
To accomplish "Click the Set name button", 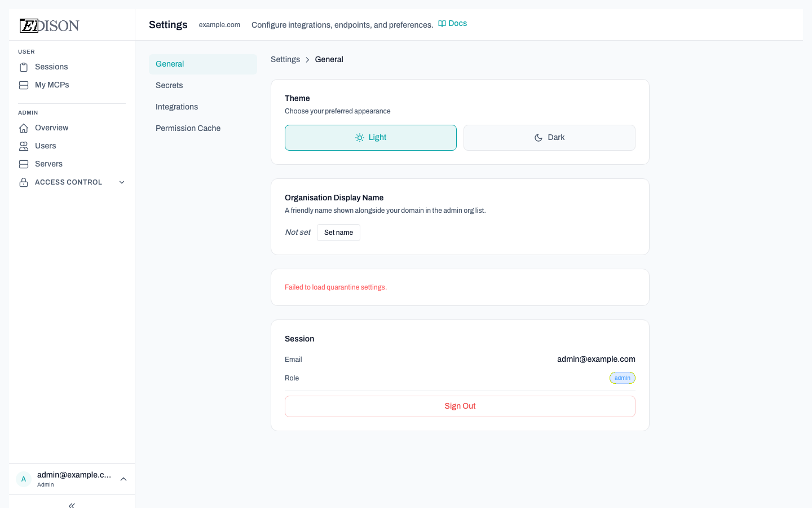I will pos(338,232).
